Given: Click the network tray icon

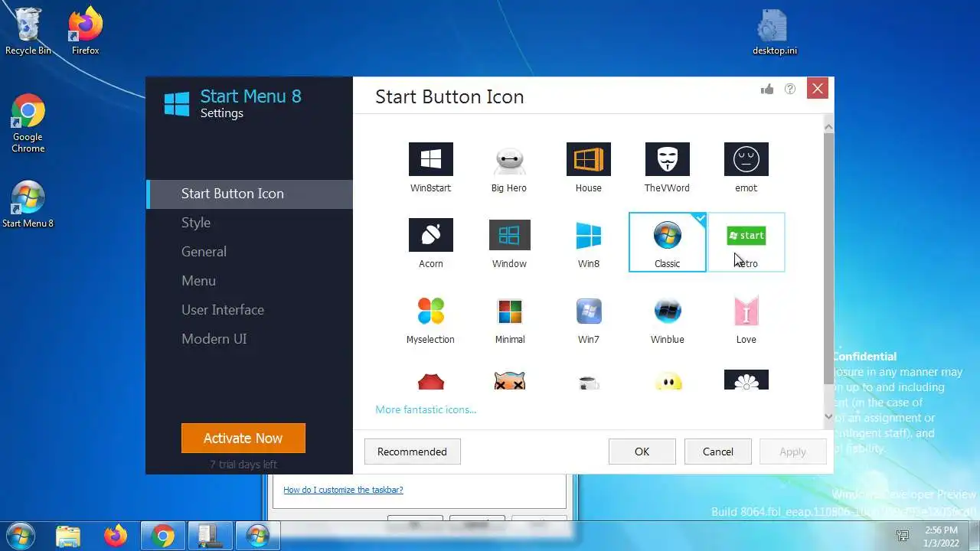Looking at the screenshot, I should tap(903, 536).
